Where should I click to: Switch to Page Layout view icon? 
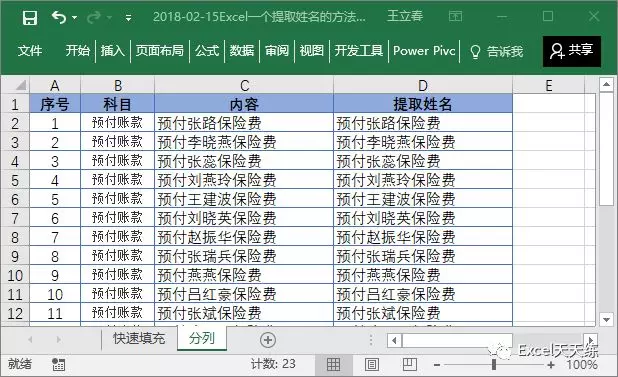[371, 364]
